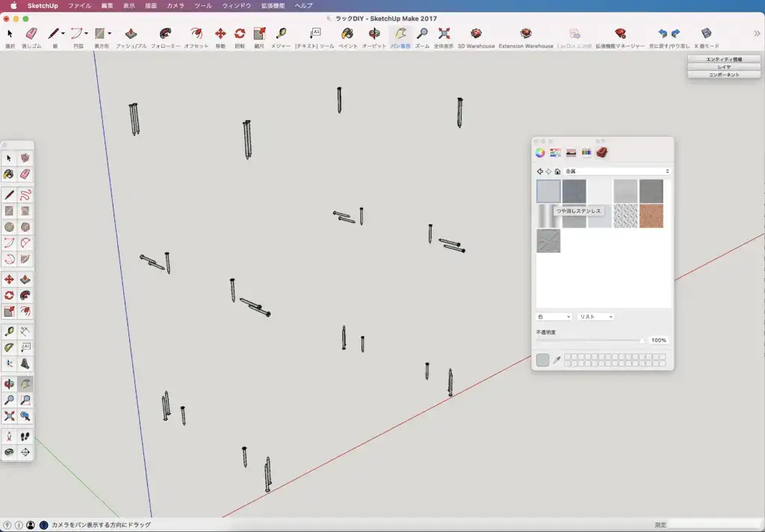This screenshot has width=765, height=532.
Task: Select Make Component icon in left tool palette
Action: click(25, 158)
